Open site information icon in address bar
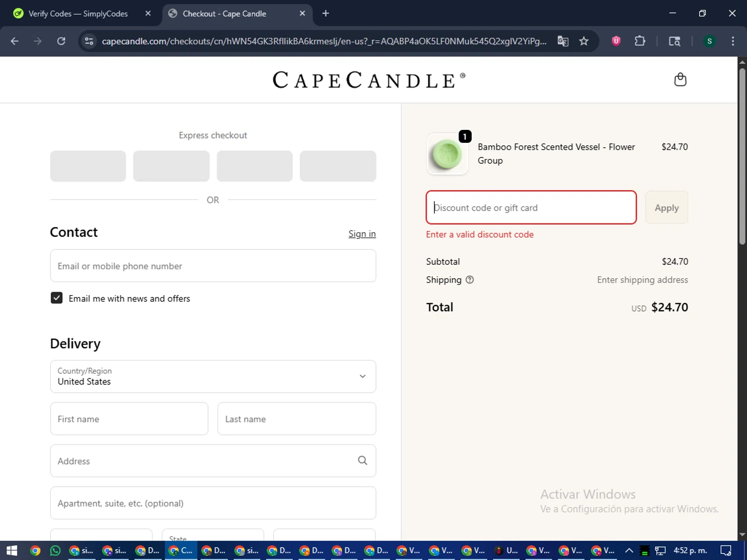The height and width of the screenshot is (560, 747). [89, 41]
